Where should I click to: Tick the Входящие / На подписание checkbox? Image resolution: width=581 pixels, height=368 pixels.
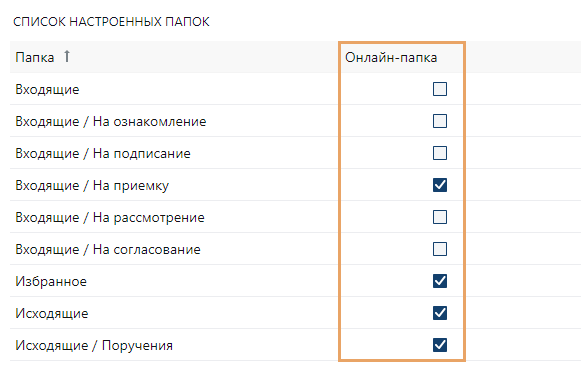[x=440, y=153]
